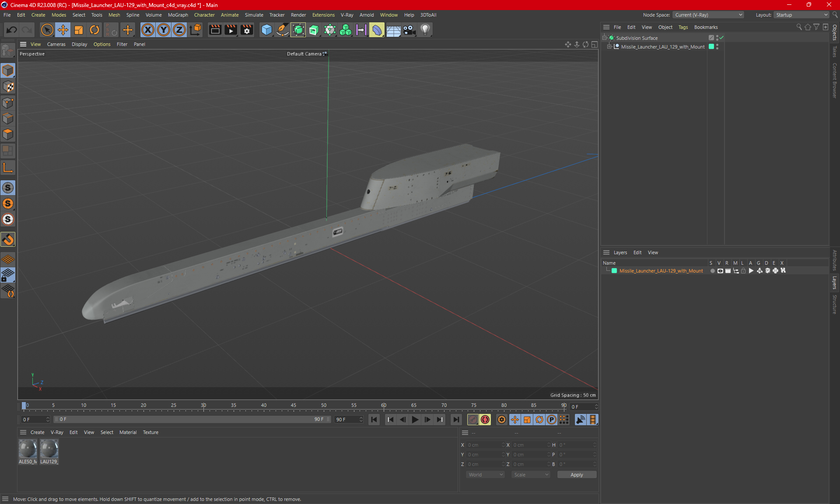
Task: Select the Live Selection tool
Action: click(x=47, y=30)
